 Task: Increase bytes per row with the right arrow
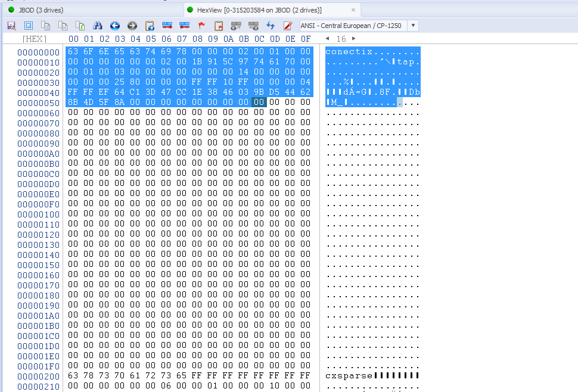(354, 39)
